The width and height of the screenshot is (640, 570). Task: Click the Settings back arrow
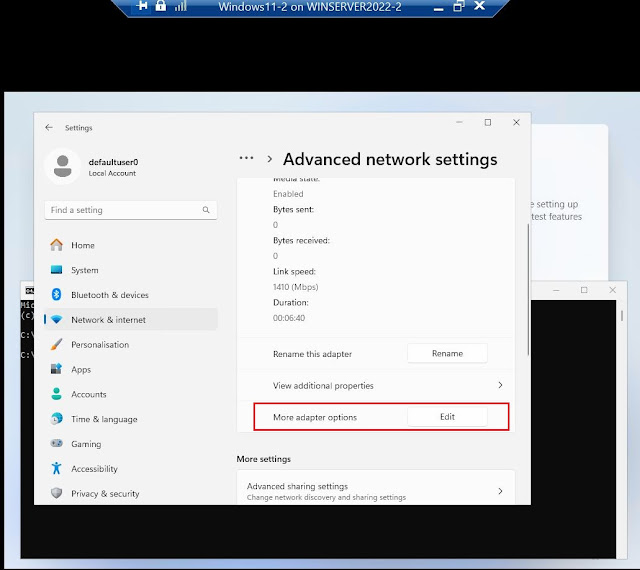coord(49,127)
